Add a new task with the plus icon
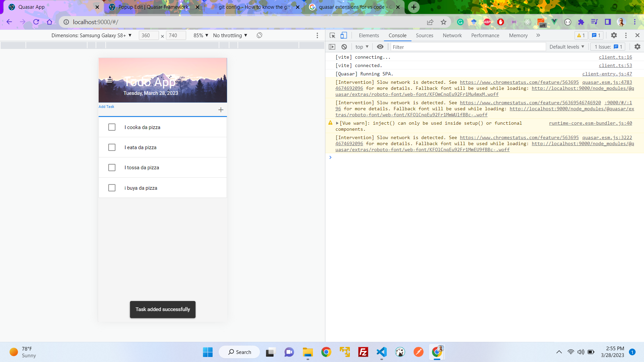The width and height of the screenshot is (644, 362). [221, 110]
